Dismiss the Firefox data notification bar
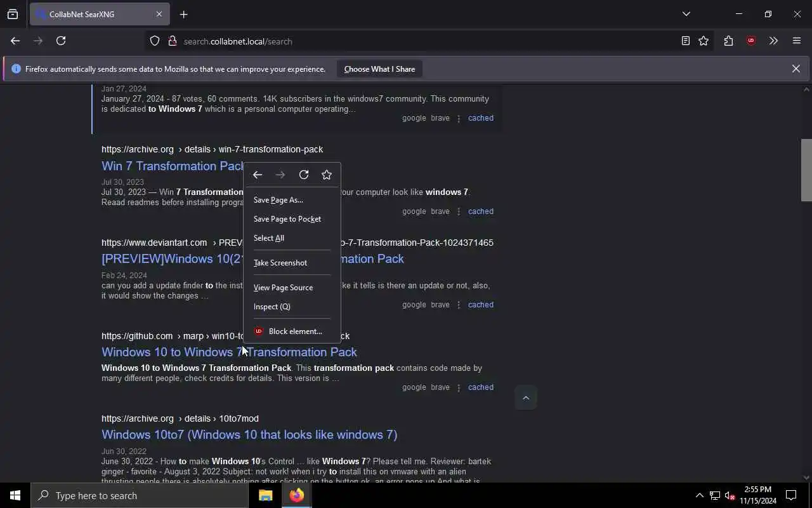This screenshot has width=812, height=508. [796, 69]
